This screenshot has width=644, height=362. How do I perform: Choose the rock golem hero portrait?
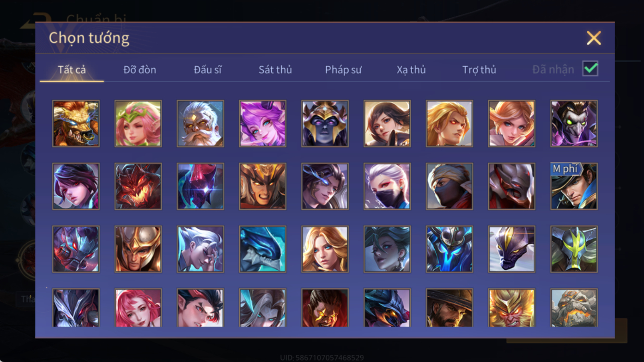pyautogui.click(x=574, y=308)
